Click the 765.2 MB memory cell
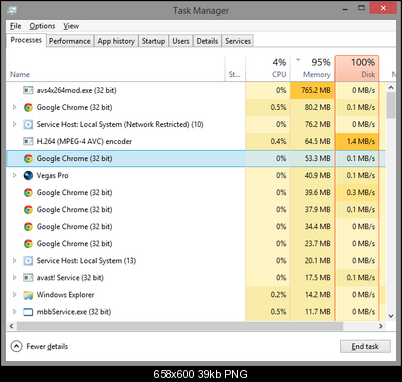Screen dimensions: 402x382 pyautogui.click(x=312, y=90)
